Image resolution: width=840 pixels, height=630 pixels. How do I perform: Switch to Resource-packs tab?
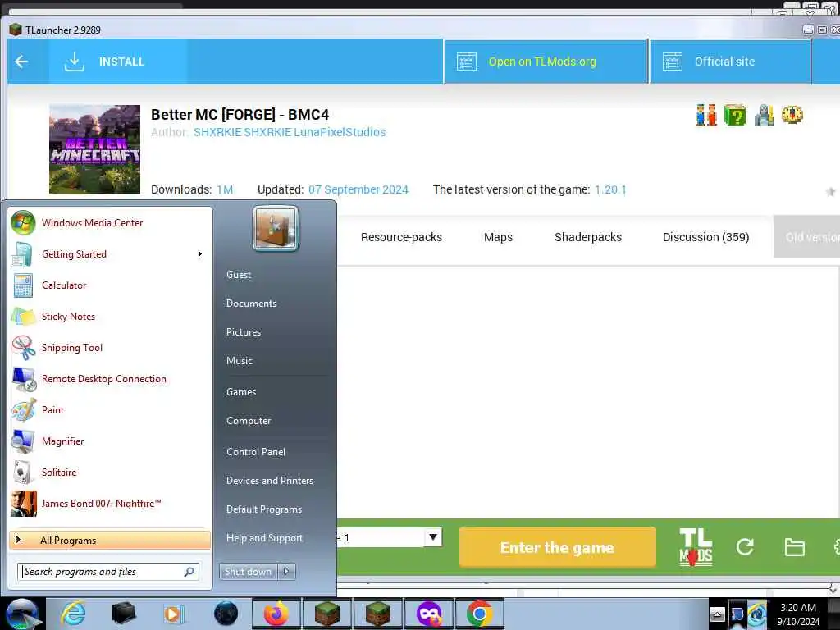(401, 237)
